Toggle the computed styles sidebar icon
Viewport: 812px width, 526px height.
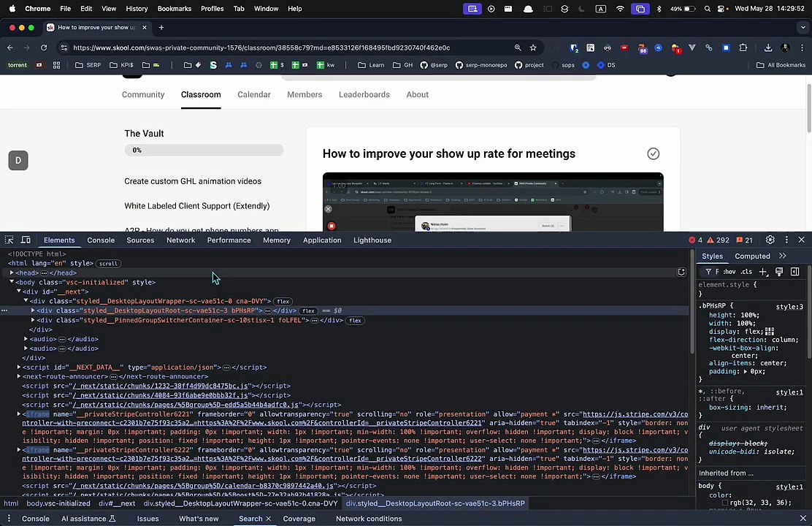click(795, 272)
